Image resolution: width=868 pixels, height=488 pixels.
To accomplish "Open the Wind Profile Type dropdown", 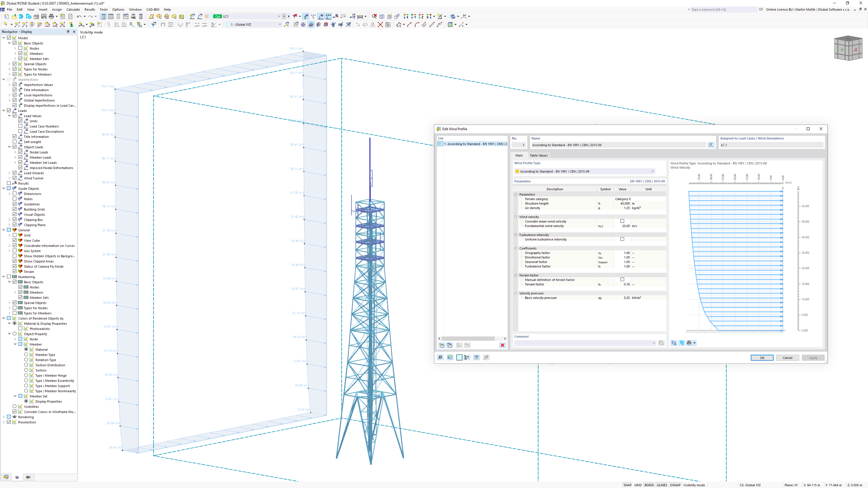I will click(653, 171).
